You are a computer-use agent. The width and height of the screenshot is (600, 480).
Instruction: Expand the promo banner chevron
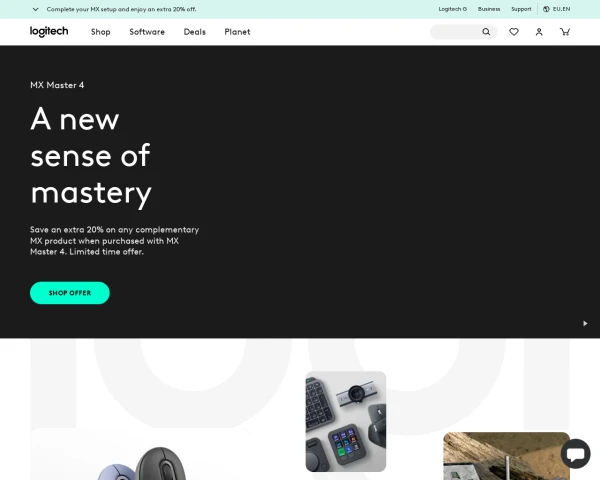pos(36,9)
